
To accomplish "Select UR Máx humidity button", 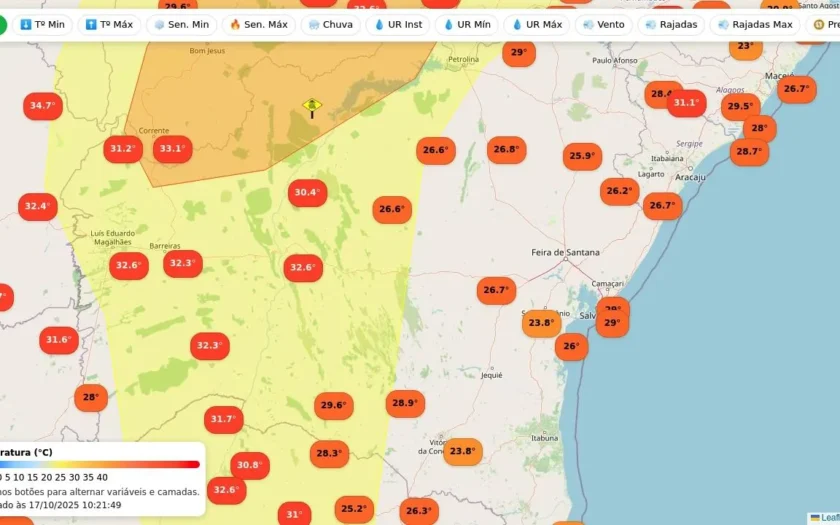I will coord(537,25).
